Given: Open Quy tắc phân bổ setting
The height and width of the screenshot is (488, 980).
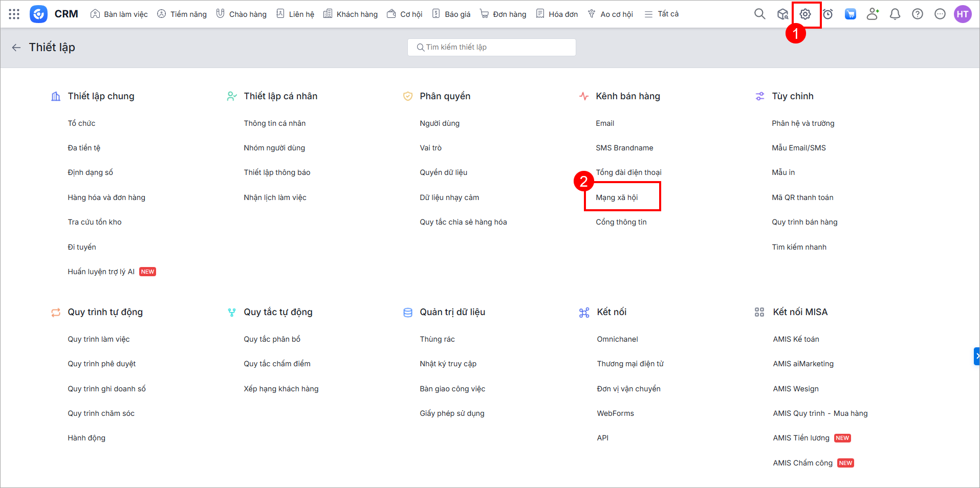Looking at the screenshot, I should click(272, 339).
